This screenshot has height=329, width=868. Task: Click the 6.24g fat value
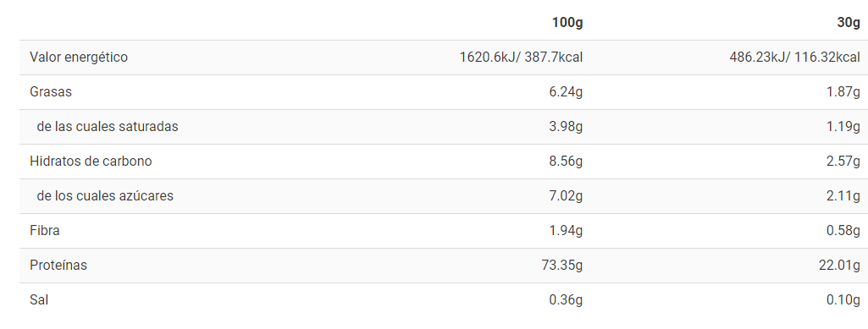566,92
